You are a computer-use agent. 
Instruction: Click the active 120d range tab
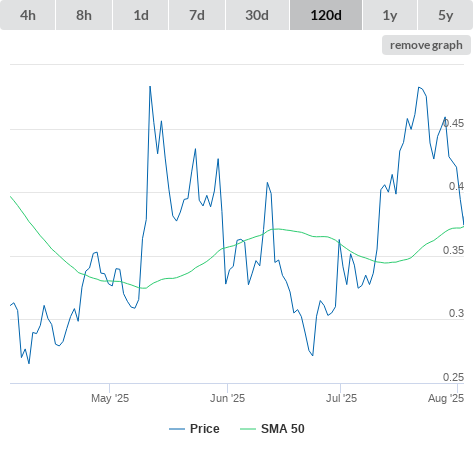coord(326,15)
